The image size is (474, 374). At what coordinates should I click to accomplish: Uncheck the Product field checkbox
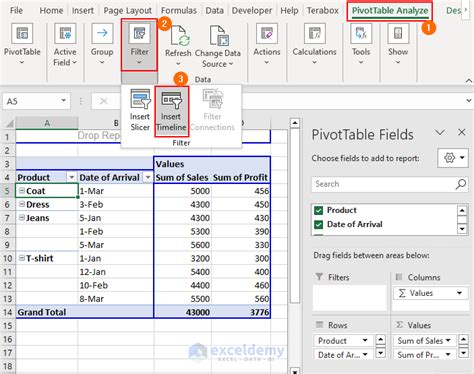(x=318, y=210)
